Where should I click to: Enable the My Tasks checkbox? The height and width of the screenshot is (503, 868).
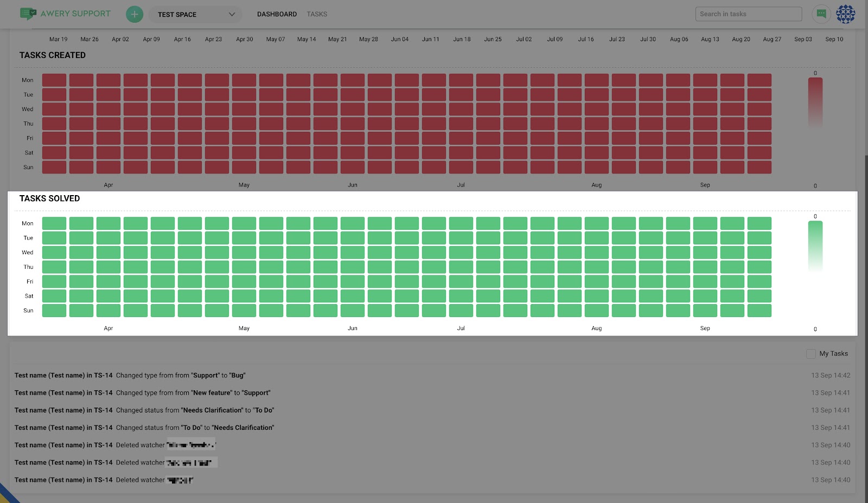(811, 354)
